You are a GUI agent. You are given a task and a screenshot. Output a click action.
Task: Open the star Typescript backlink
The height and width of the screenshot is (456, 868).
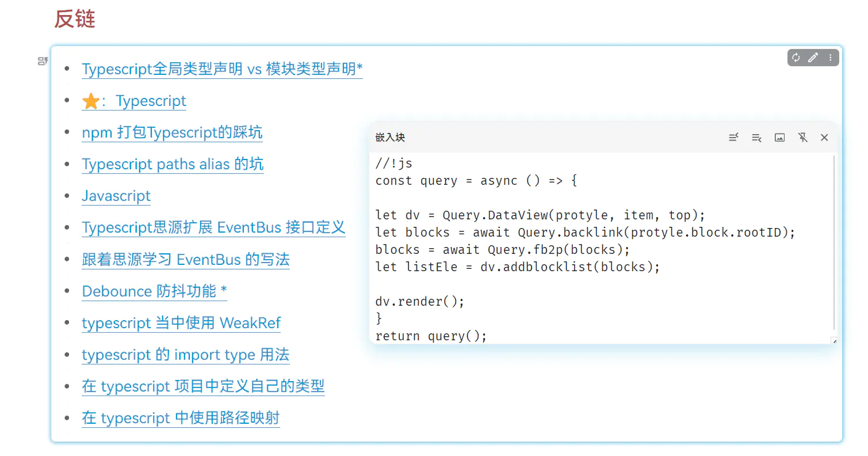(134, 101)
